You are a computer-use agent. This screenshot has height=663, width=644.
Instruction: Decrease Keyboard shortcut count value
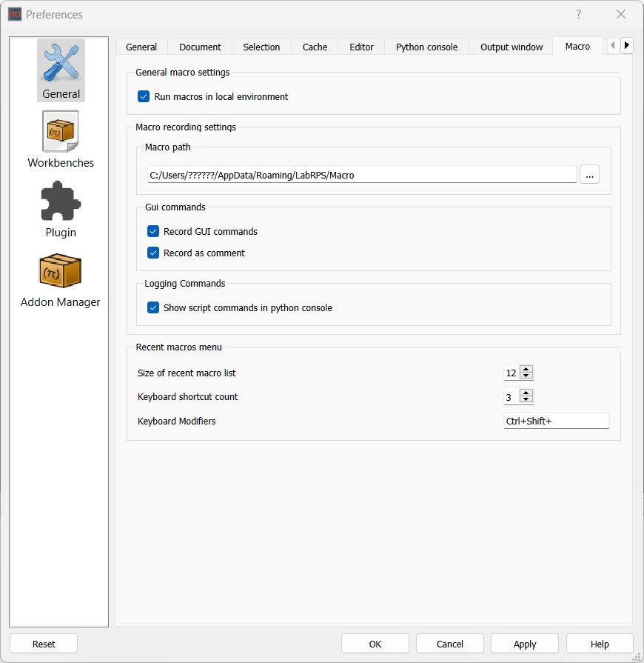[x=526, y=400]
